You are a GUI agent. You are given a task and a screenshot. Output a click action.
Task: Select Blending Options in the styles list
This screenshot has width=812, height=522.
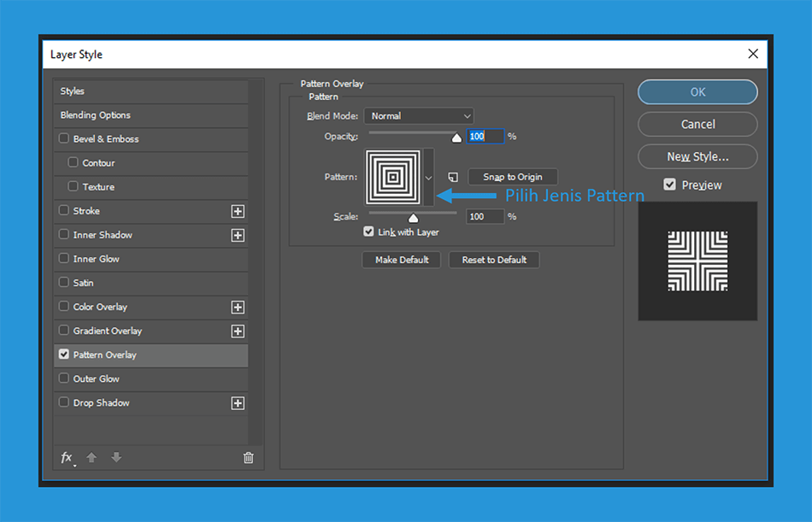150,115
